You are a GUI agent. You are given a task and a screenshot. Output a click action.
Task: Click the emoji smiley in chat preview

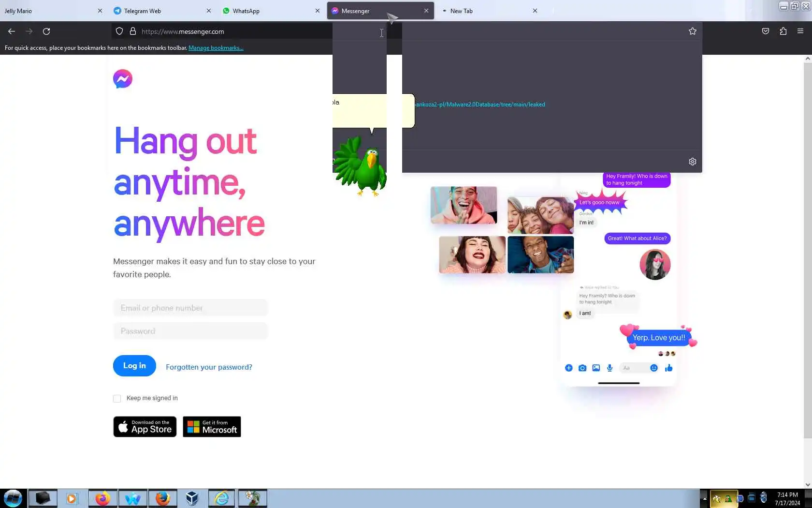pos(654,368)
